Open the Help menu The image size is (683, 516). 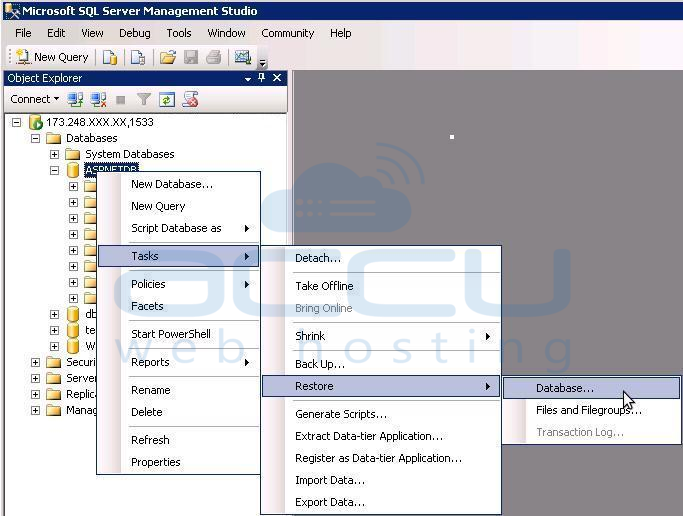point(341,33)
